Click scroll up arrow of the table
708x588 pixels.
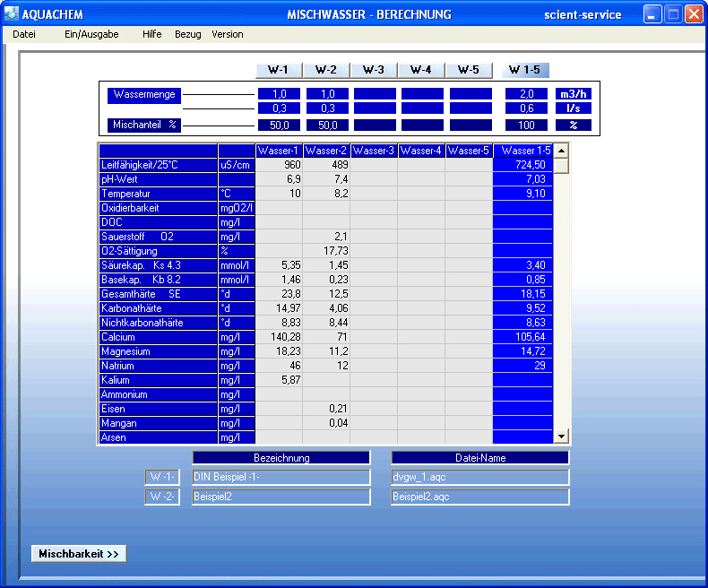click(561, 151)
